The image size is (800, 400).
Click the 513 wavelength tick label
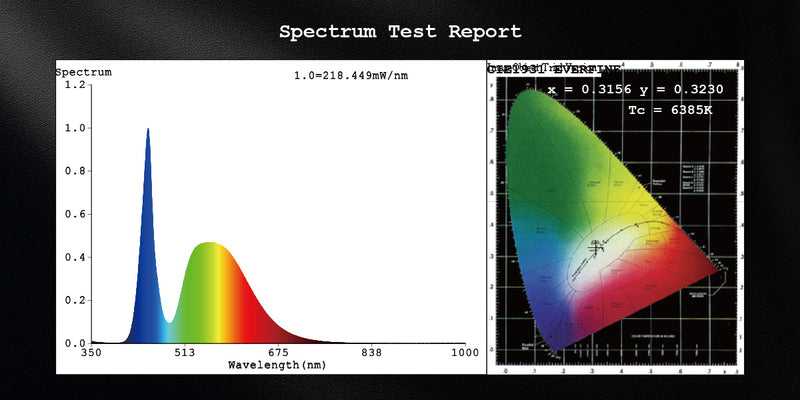pos(184,353)
